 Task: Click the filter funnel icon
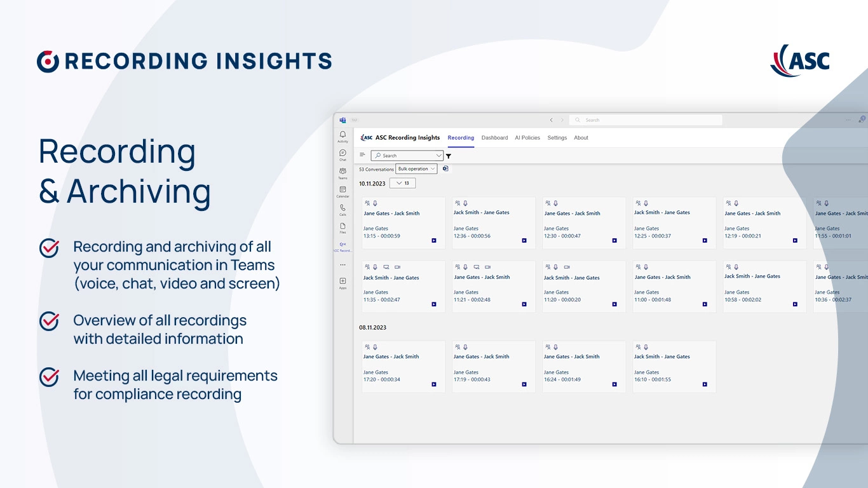pyautogui.click(x=449, y=156)
